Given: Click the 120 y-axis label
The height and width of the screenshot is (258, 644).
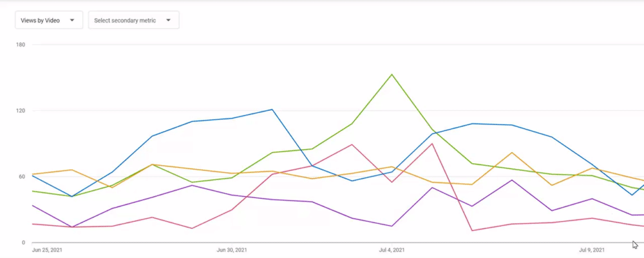Looking at the screenshot, I should tap(21, 111).
